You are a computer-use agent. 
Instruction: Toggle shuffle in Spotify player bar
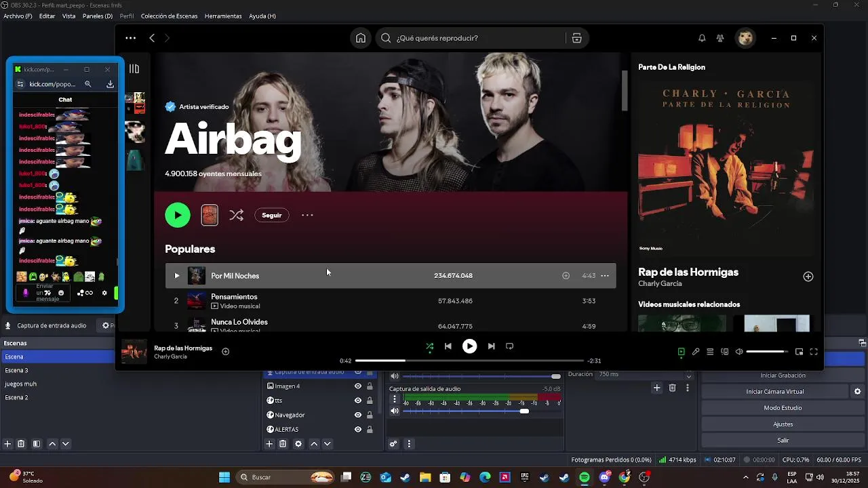pyautogui.click(x=429, y=346)
